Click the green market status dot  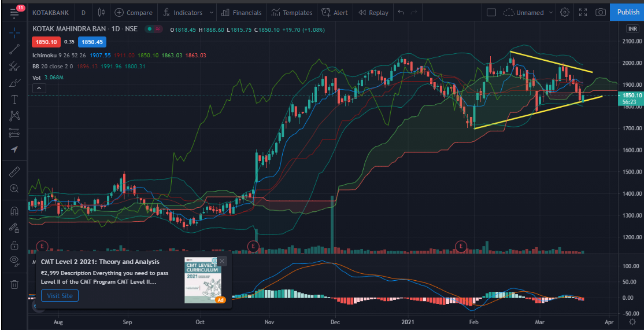tap(150, 29)
